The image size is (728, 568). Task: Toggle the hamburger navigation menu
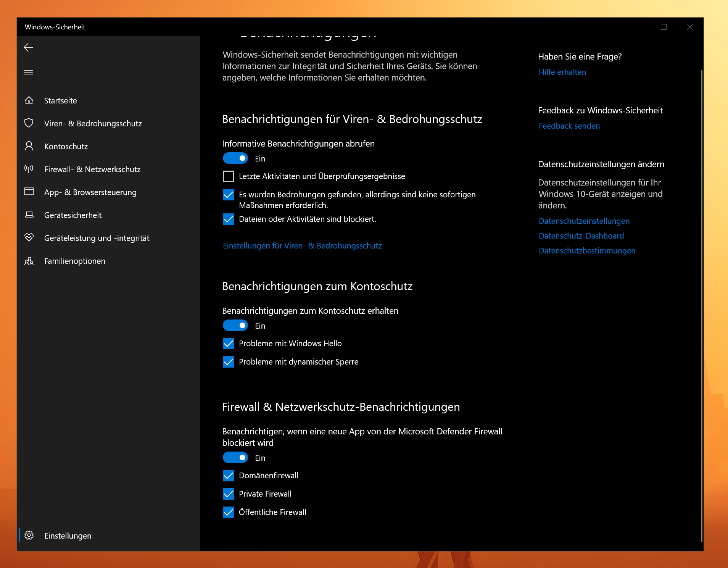pos(28,72)
